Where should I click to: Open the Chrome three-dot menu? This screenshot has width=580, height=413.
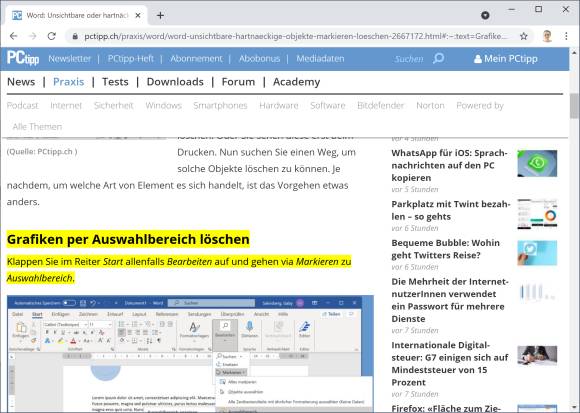tap(566, 36)
